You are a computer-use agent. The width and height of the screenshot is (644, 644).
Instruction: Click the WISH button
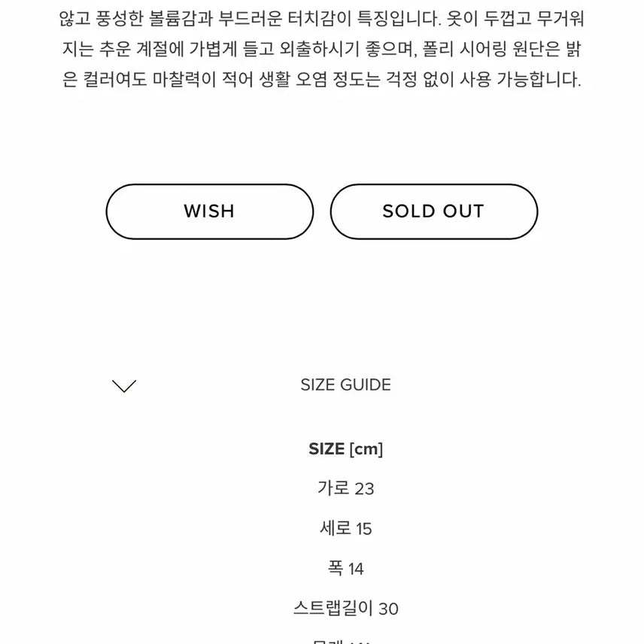click(x=209, y=211)
